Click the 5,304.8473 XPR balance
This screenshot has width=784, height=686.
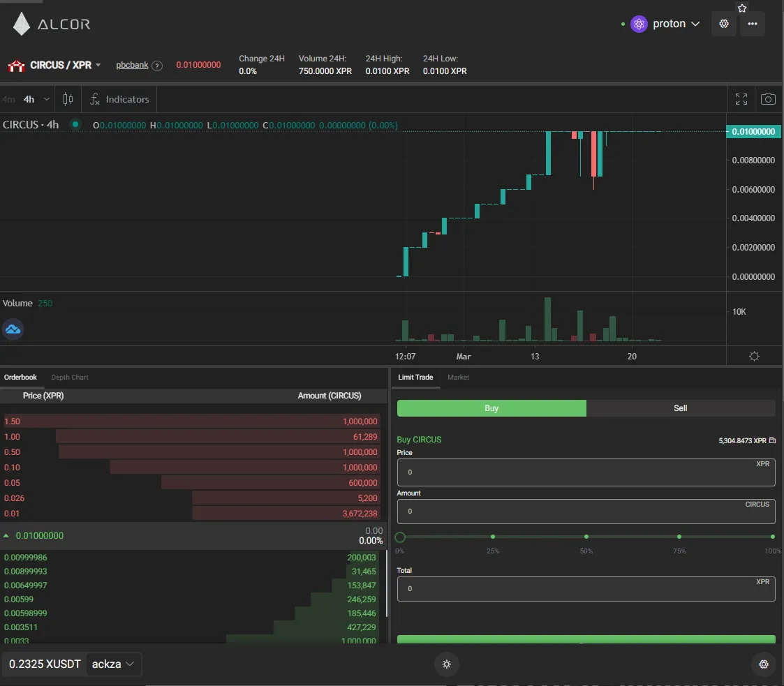[742, 440]
